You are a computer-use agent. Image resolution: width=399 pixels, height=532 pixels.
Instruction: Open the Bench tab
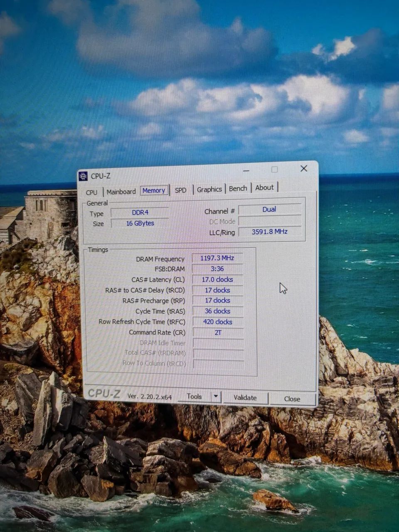(238, 188)
